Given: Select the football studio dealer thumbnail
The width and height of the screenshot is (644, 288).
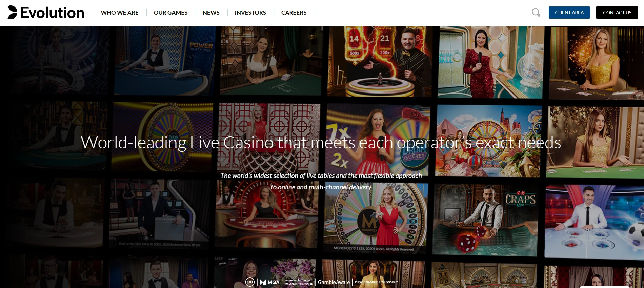Looking at the screenshot, I should (595, 222).
